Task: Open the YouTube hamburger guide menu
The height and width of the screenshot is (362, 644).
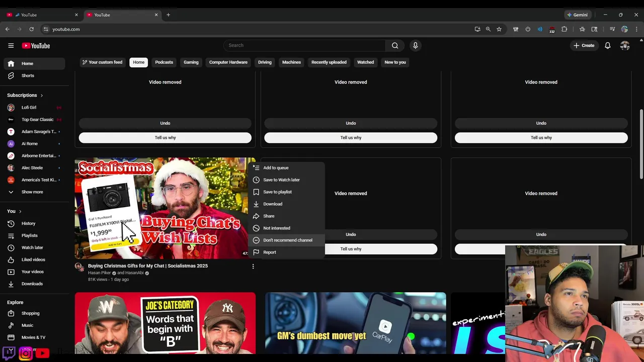Action: coord(11,46)
